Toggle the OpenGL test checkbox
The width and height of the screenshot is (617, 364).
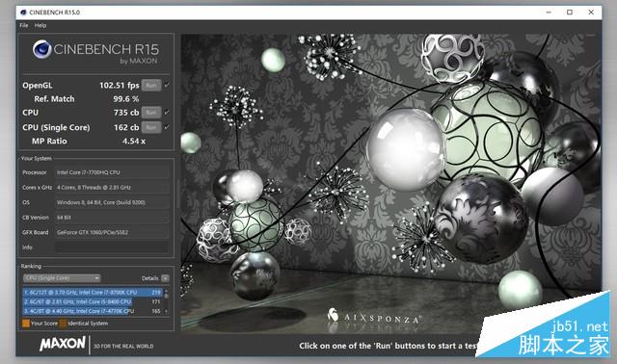167,86
